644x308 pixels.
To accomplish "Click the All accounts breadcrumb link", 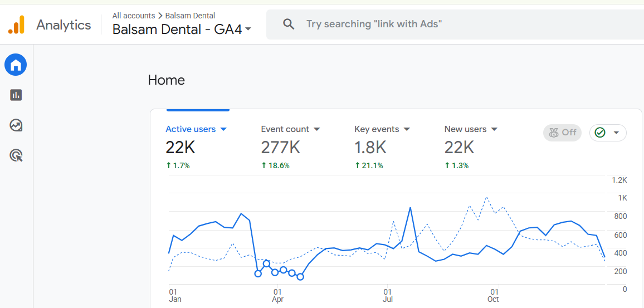I will tap(134, 16).
